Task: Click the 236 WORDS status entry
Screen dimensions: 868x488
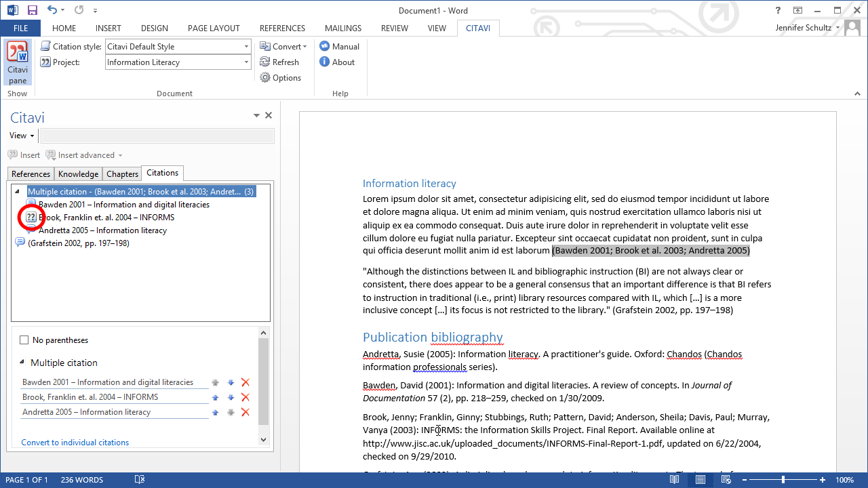Action: [x=82, y=480]
